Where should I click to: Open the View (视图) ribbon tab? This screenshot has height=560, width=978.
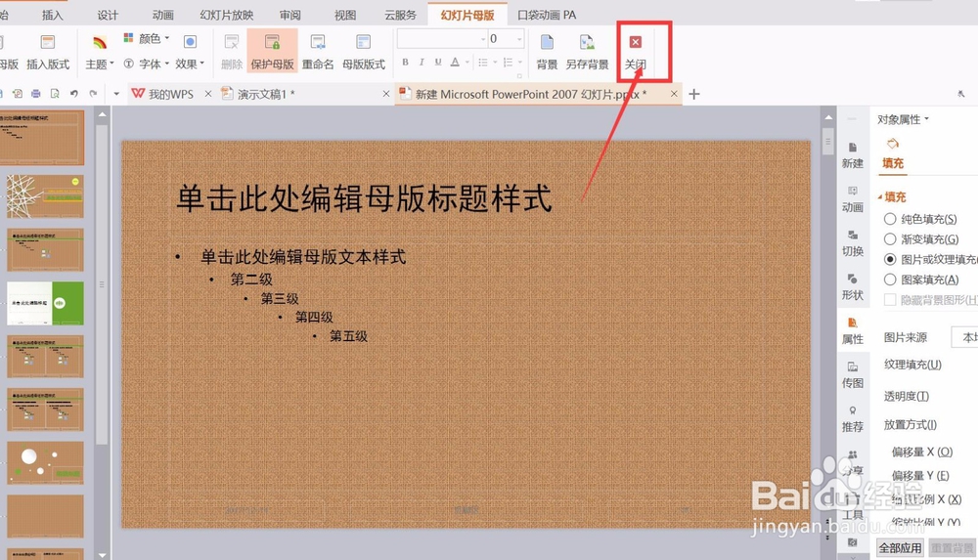[x=345, y=15]
